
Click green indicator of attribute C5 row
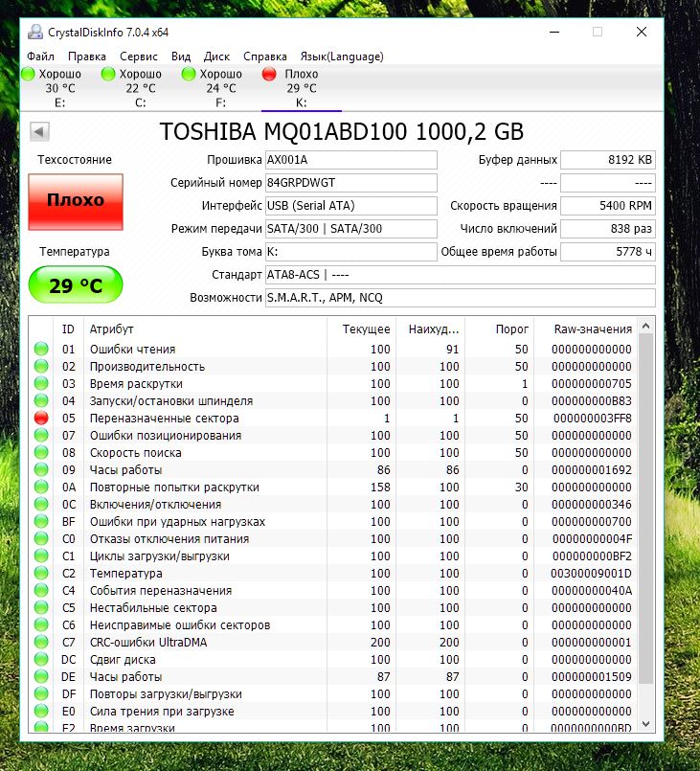pos(41,607)
